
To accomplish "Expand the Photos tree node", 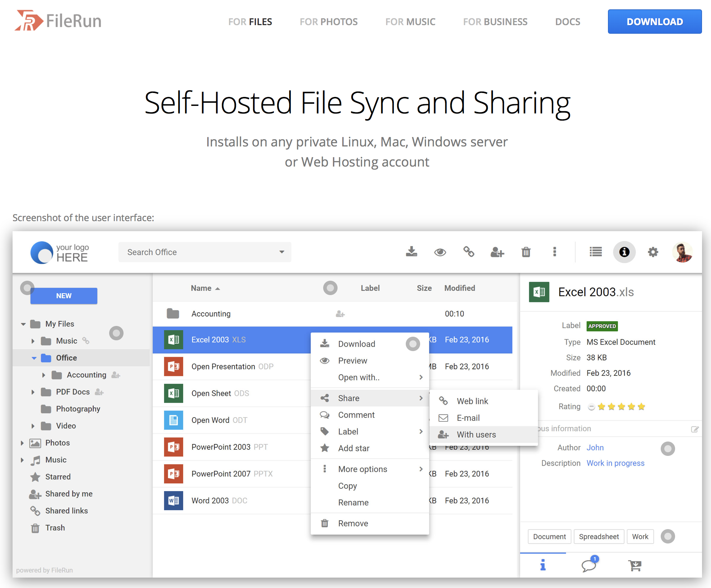I will click(x=22, y=443).
